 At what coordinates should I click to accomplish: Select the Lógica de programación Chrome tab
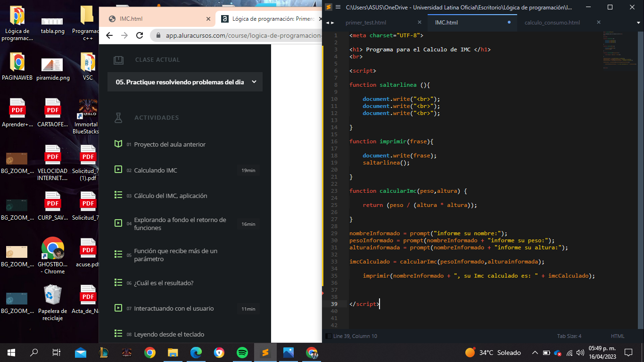tap(269, 19)
